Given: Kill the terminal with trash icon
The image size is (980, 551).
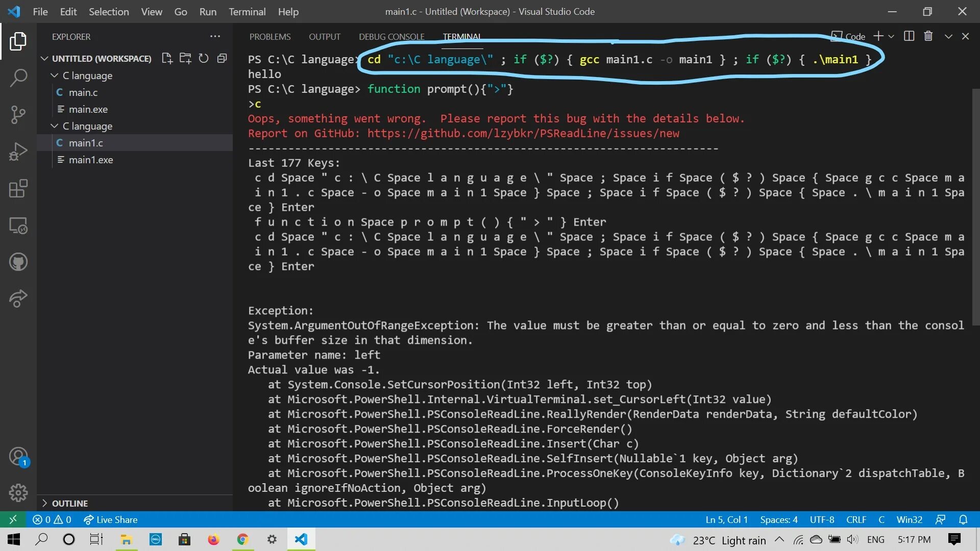Looking at the screenshot, I should [928, 36].
